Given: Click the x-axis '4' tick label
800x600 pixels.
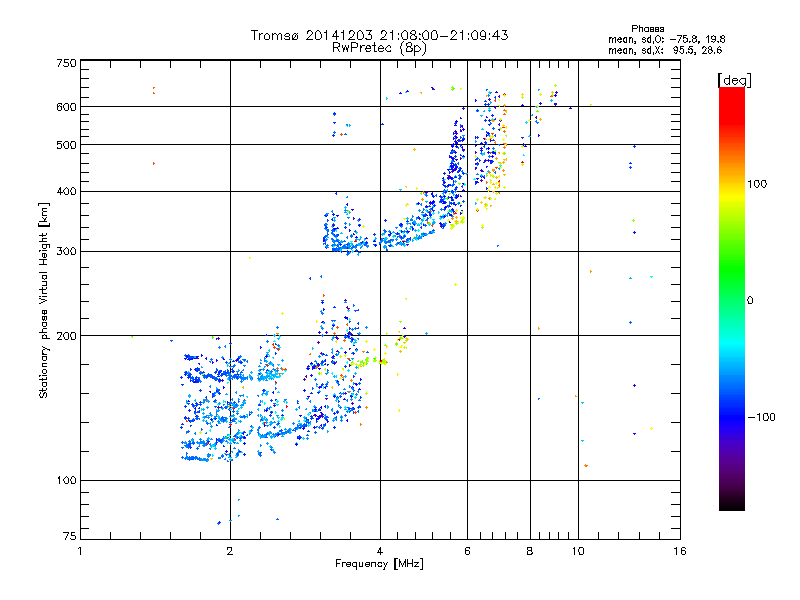Looking at the screenshot, I should click(380, 551).
